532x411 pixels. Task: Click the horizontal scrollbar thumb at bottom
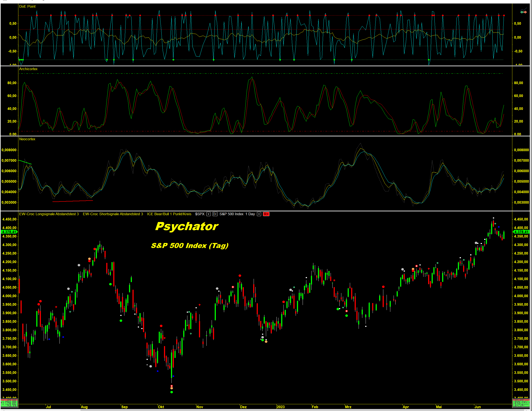click(x=302, y=410)
